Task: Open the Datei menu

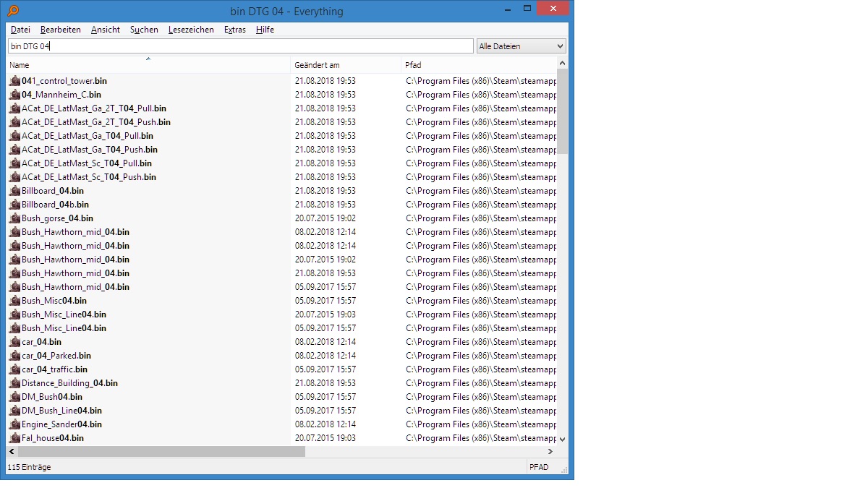Action: click(x=20, y=30)
